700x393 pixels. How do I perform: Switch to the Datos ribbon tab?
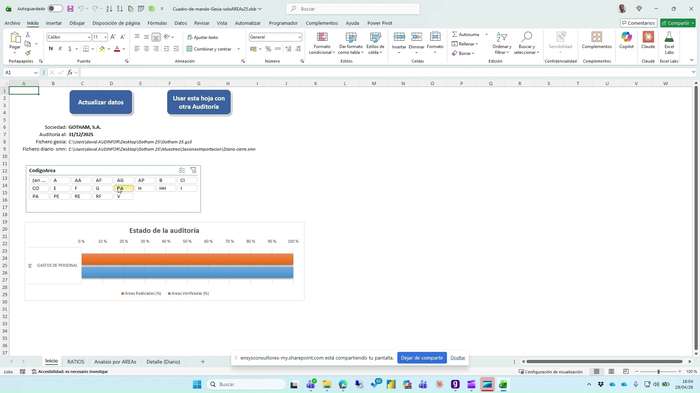(x=180, y=23)
